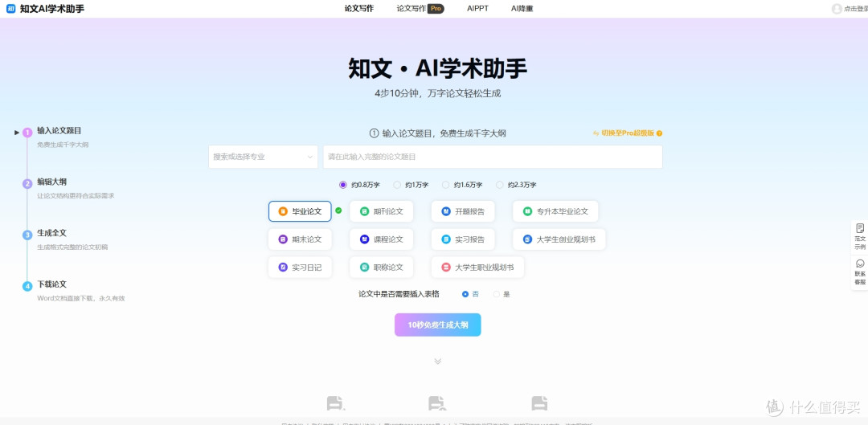868x425 pixels.
Task: Select 否 for inserting tables
Action: (x=470, y=294)
